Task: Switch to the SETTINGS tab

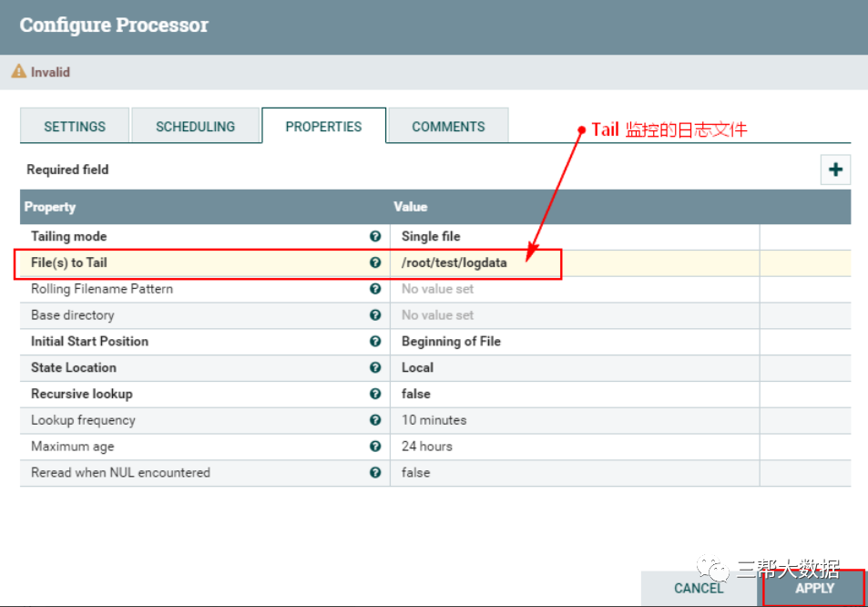Action: tap(75, 127)
